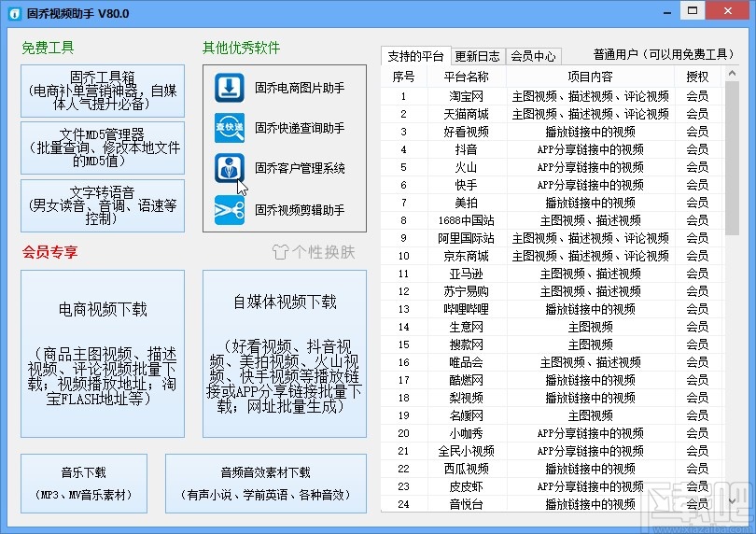
Task: Select the 小咖秀 row
Action: point(553,434)
